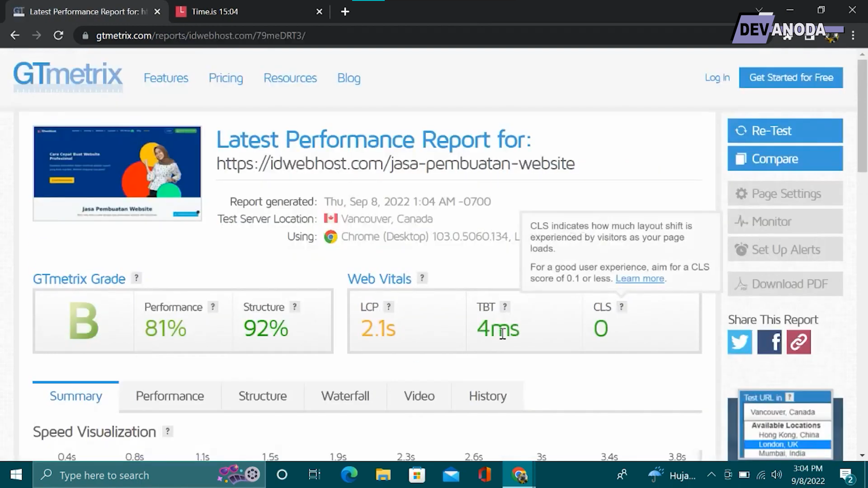Copy report link icon
The height and width of the screenshot is (488, 868).
click(x=798, y=342)
